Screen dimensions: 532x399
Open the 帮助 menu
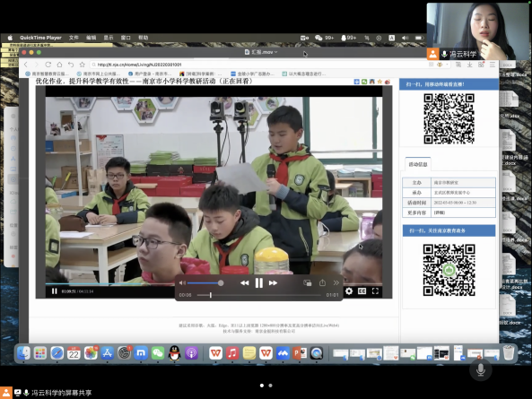pyautogui.click(x=144, y=38)
